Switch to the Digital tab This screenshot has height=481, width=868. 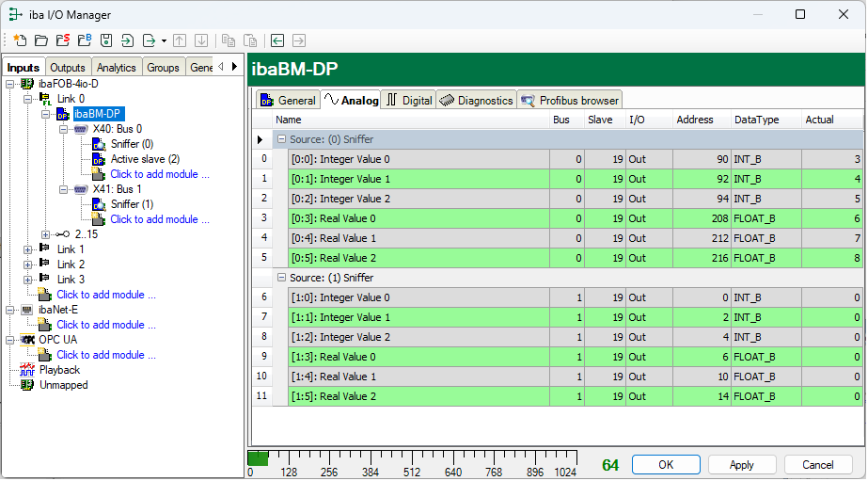point(408,100)
